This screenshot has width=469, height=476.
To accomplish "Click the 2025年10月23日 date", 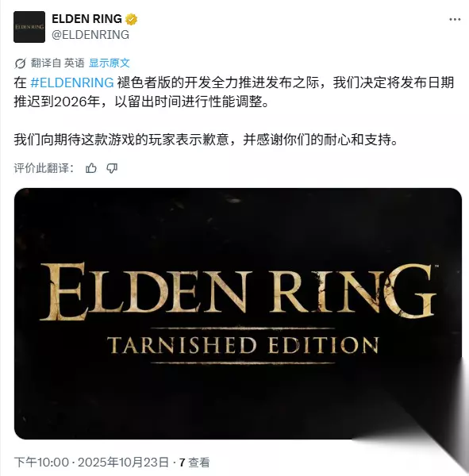I will 123,463.
